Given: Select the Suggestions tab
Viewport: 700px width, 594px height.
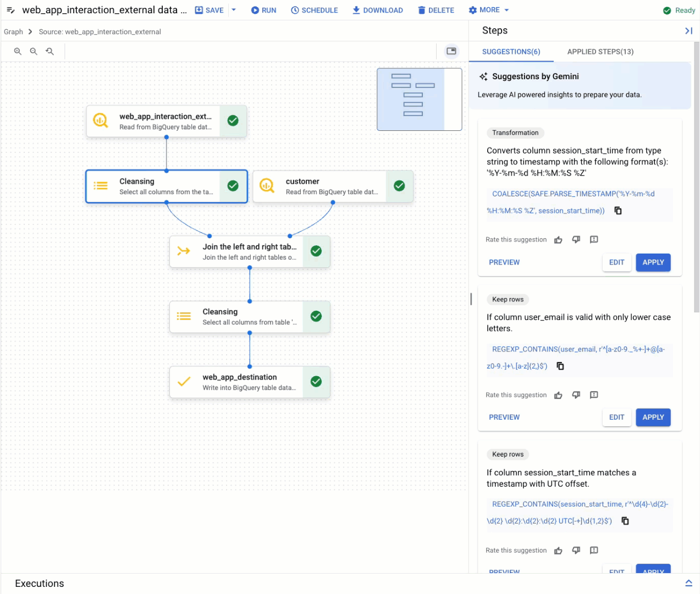Looking at the screenshot, I should click(x=511, y=52).
